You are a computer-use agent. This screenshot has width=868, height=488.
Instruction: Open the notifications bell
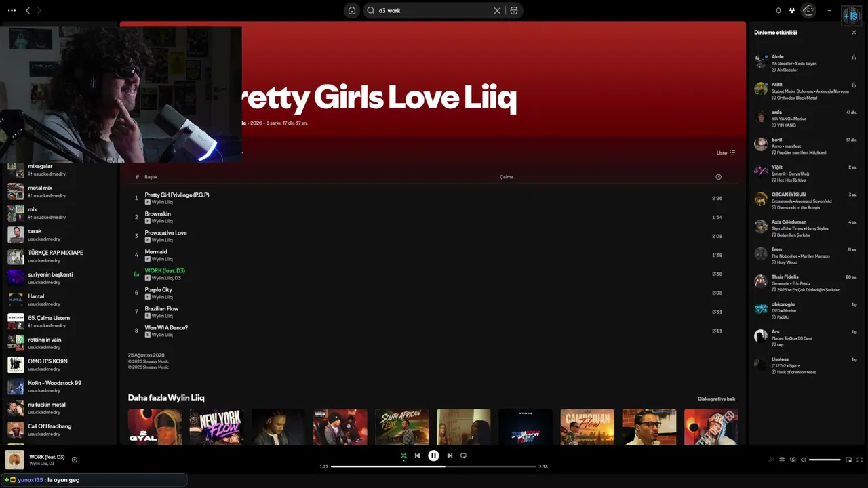[x=778, y=10]
